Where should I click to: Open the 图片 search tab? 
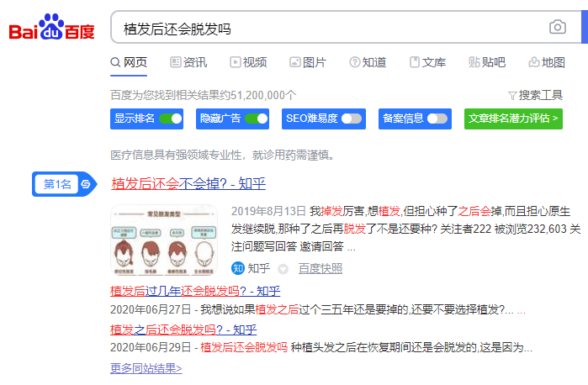click(308, 62)
